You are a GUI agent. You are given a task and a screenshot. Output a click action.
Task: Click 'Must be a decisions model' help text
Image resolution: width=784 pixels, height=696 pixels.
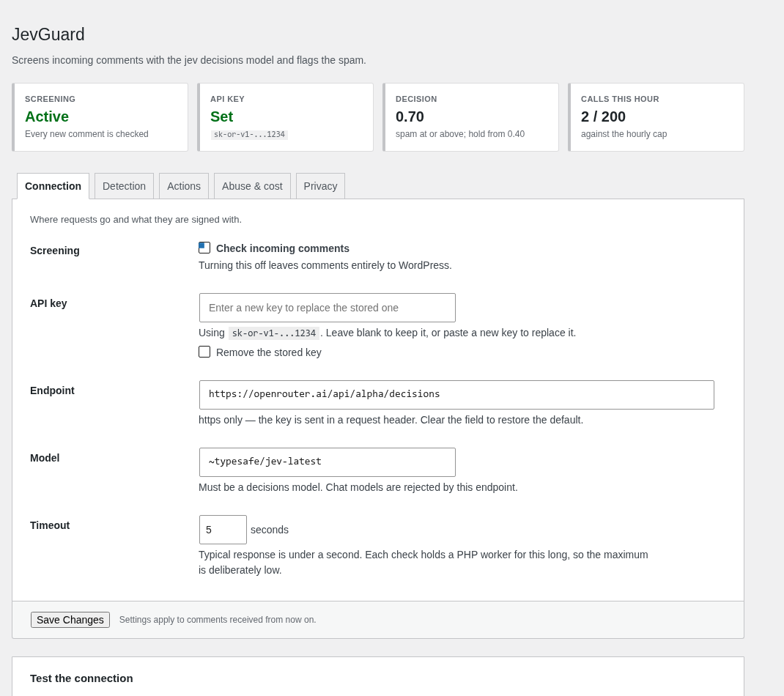tap(358, 487)
